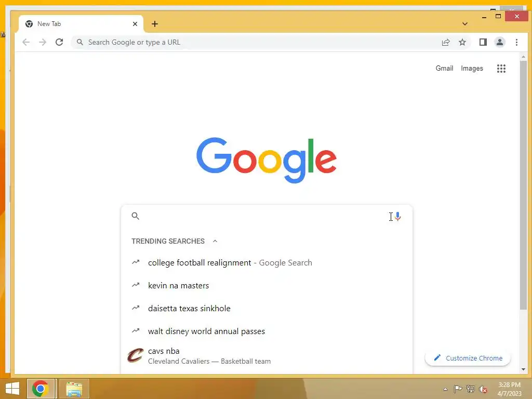532x399 pixels.
Task: Open the Gmail link
Action: (x=444, y=68)
